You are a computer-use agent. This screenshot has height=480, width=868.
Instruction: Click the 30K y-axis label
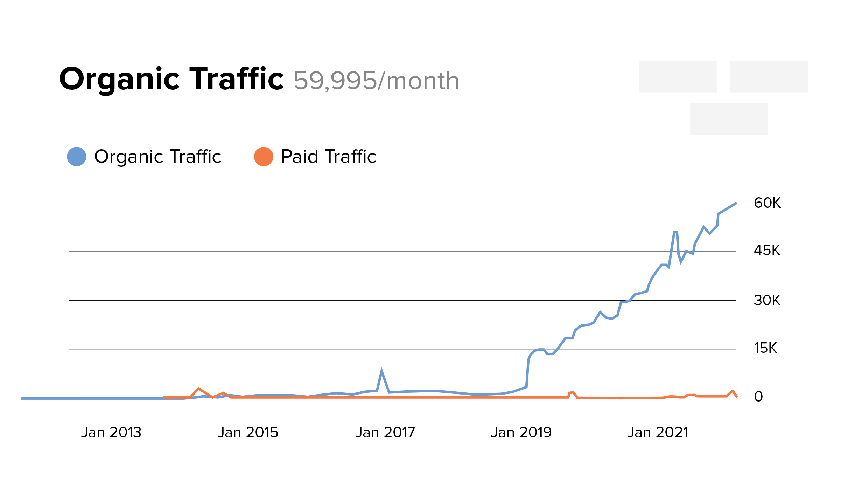click(767, 300)
